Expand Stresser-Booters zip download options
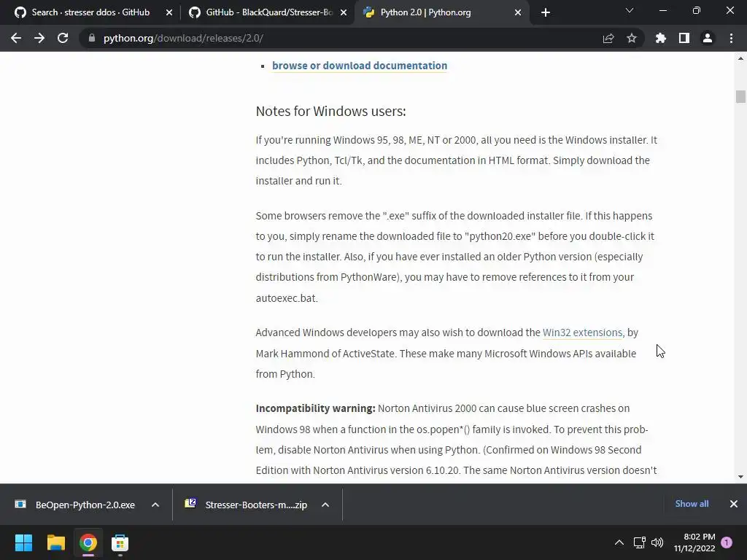This screenshot has height=560, width=747. (325, 505)
